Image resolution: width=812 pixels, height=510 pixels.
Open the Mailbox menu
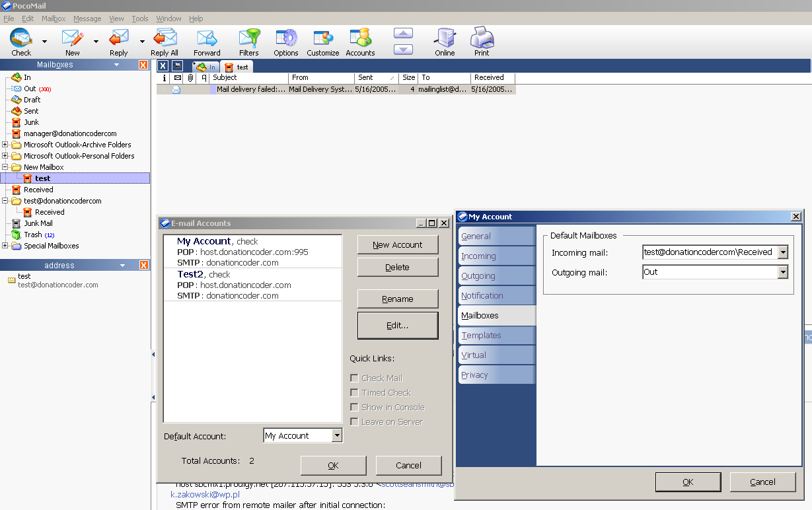click(54, 18)
